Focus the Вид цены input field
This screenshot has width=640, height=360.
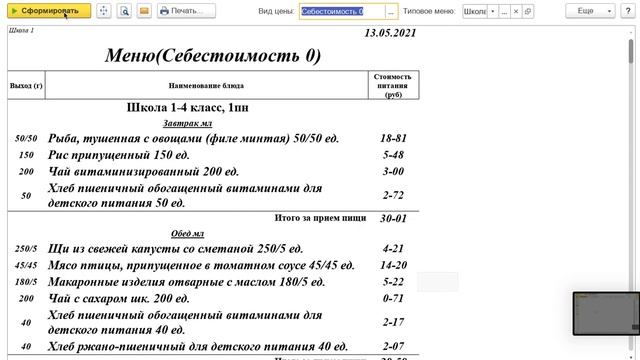click(342, 11)
